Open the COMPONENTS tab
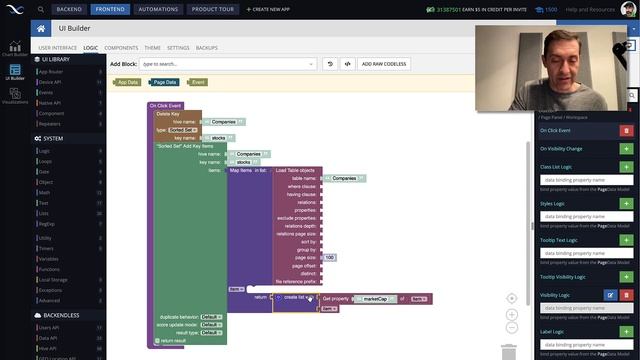Viewport: 640px width, 360px height. point(121,48)
